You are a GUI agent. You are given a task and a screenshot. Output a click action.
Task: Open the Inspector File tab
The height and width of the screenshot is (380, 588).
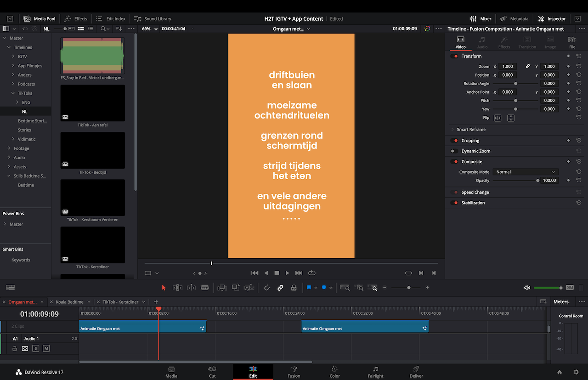coord(572,43)
